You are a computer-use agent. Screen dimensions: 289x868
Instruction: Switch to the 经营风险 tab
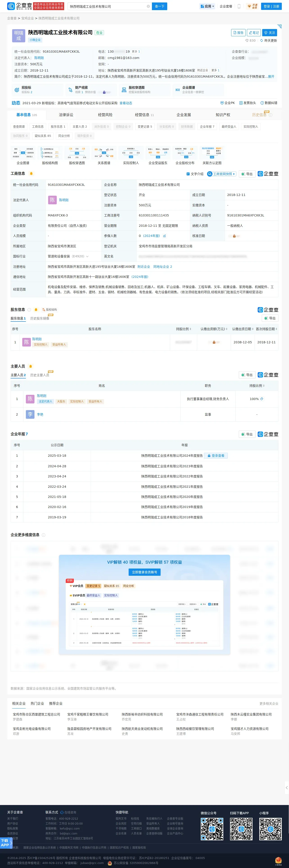pyautogui.click(x=105, y=115)
